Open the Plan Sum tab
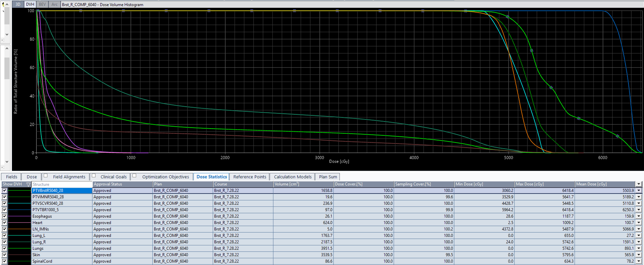 (328, 177)
